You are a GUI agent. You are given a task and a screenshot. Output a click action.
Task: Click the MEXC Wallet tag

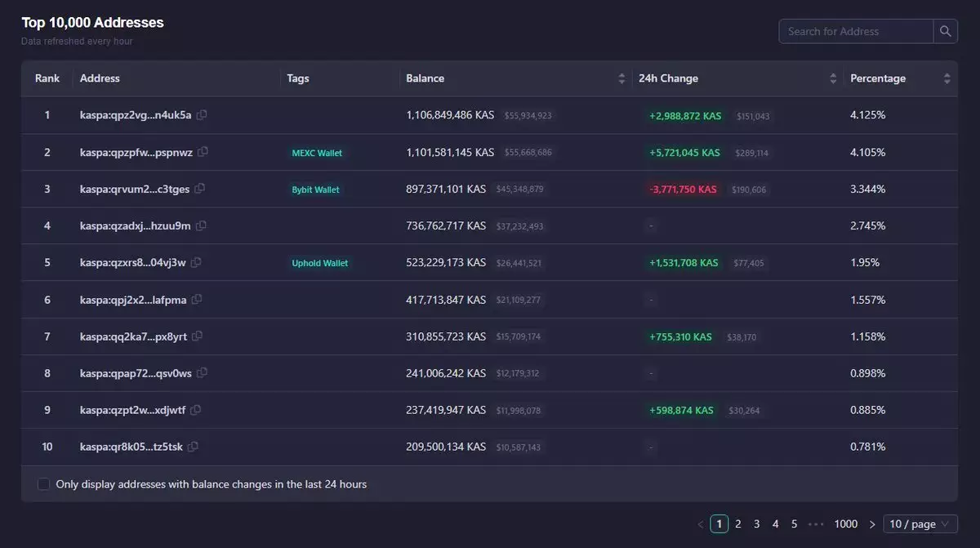(317, 153)
